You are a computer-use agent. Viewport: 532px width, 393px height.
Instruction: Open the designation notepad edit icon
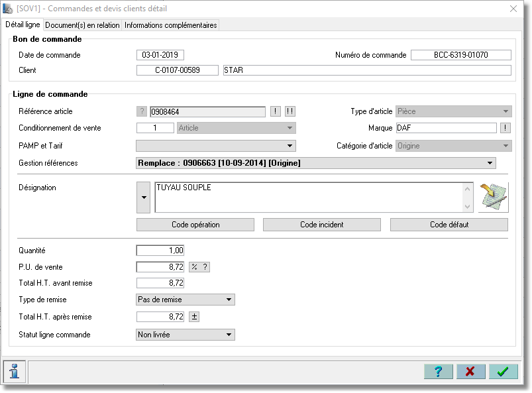(494, 197)
